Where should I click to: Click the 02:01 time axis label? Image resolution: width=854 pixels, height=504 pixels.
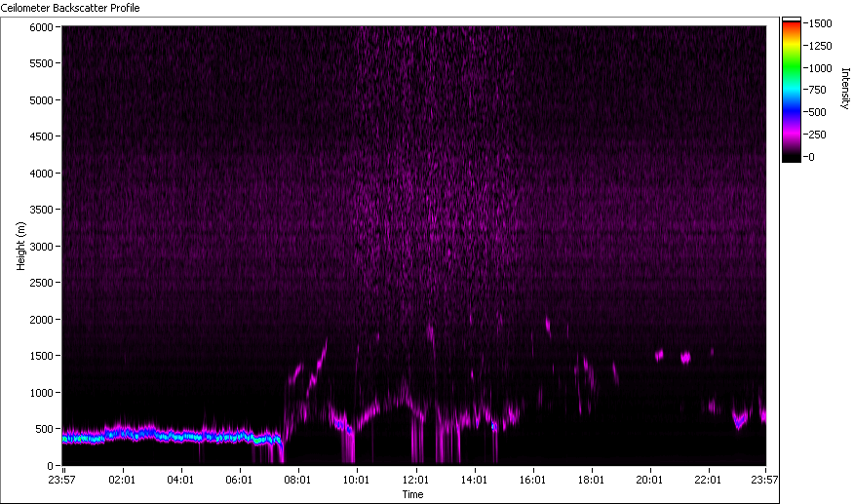[x=122, y=480]
